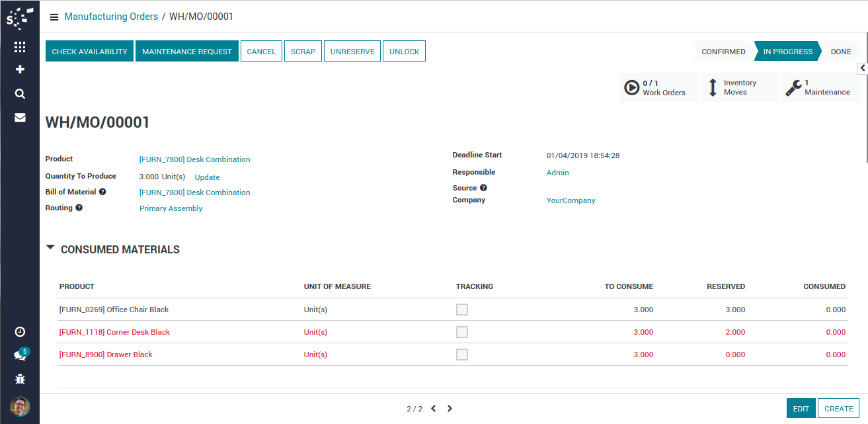
Task: Open search from the sidebar magnifier
Action: point(20,94)
